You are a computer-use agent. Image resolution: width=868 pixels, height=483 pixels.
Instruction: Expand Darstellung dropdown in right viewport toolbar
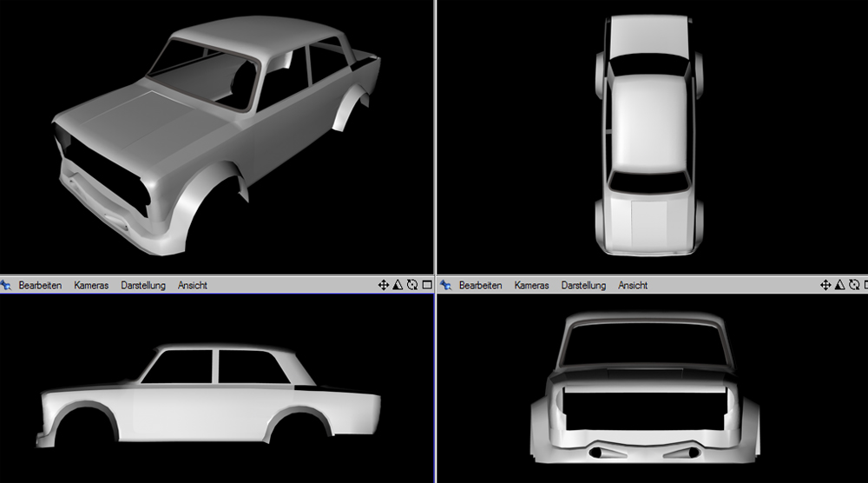pyautogui.click(x=583, y=285)
